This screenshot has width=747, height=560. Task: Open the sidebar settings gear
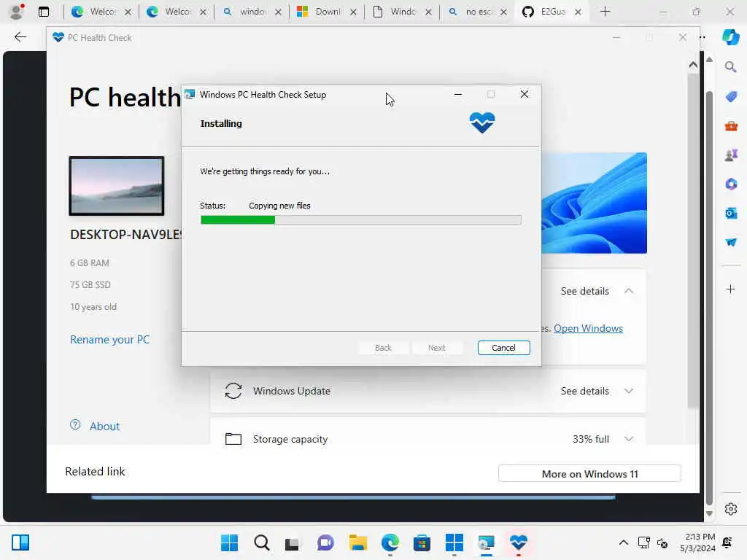coord(731,509)
